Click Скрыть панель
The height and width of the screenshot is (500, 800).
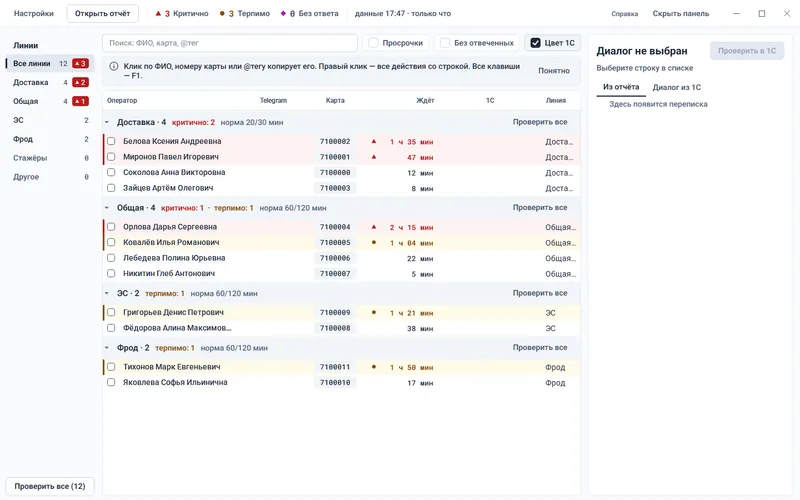[x=681, y=14]
